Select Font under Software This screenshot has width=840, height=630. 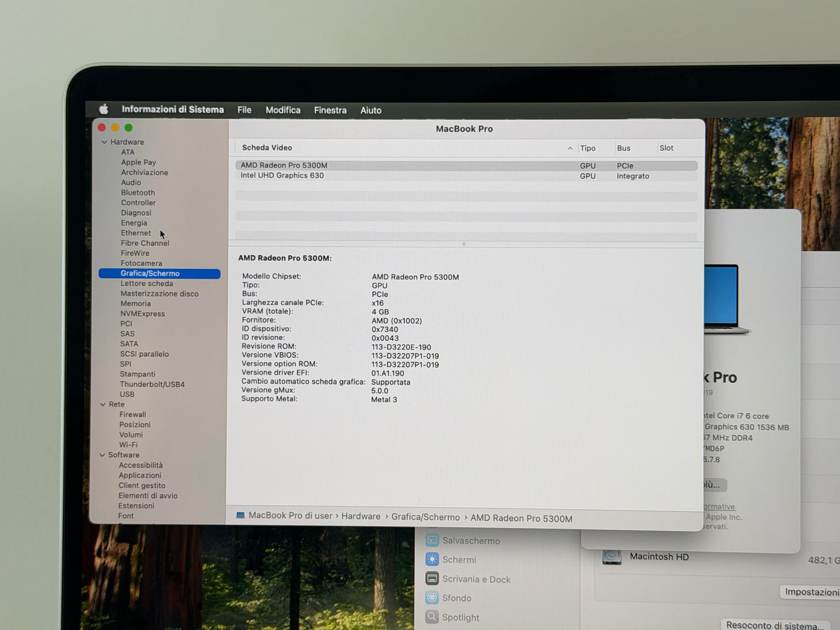point(126,516)
